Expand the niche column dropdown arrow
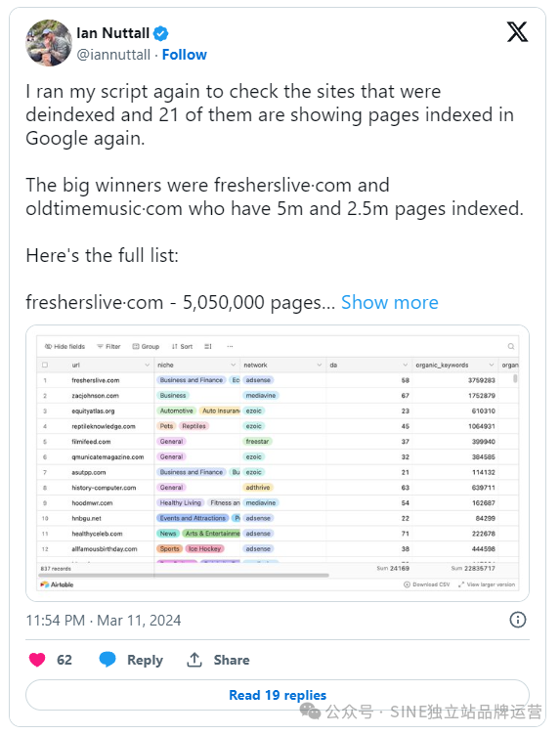 234,365
